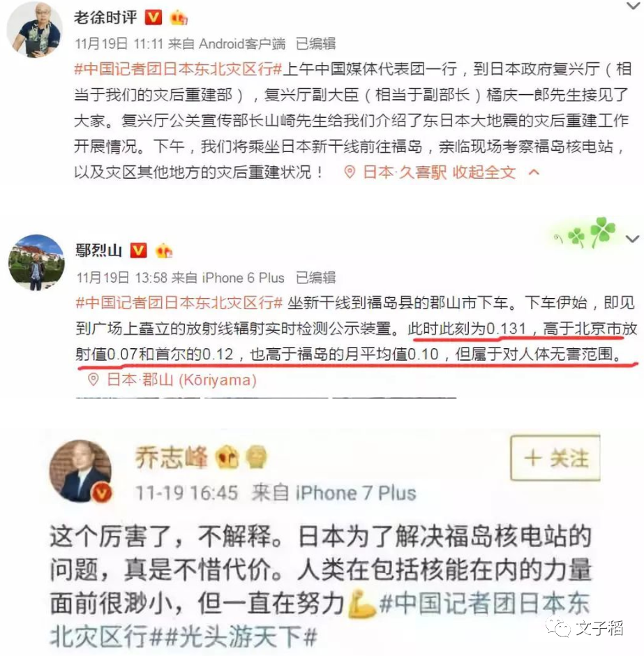Open the 日本·久喜駅 location link
This screenshot has width=644, height=656.
tap(405, 172)
